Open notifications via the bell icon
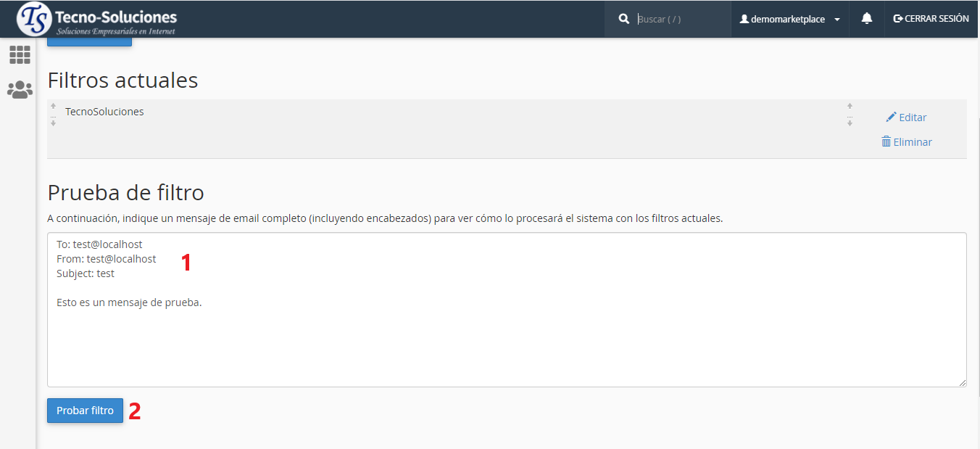The image size is (980, 449). (x=866, y=19)
